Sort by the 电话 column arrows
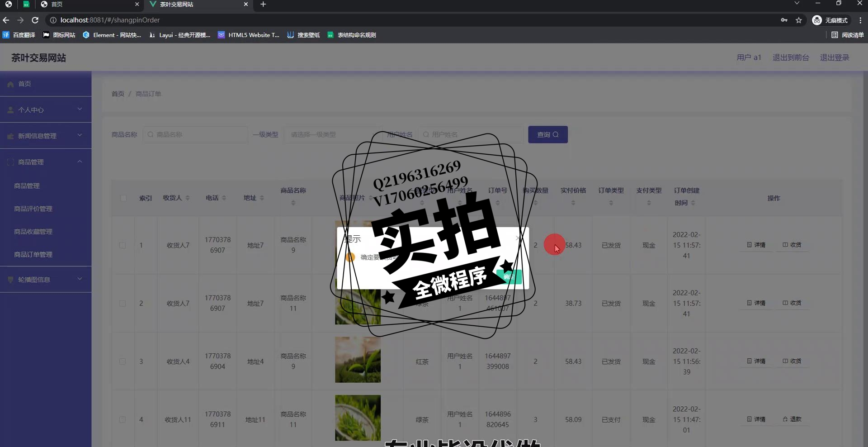This screenshot has height=447, width=868. pyautogui.click(x=224, y=198)
